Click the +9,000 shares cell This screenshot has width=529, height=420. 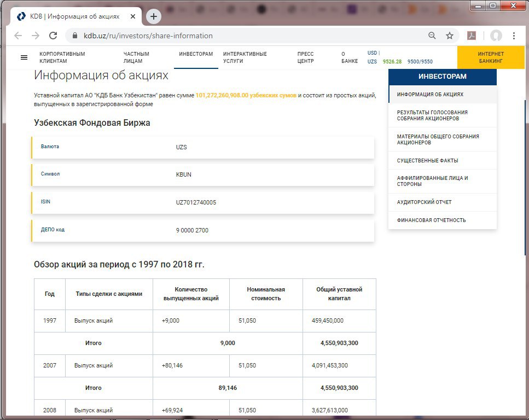191,321
